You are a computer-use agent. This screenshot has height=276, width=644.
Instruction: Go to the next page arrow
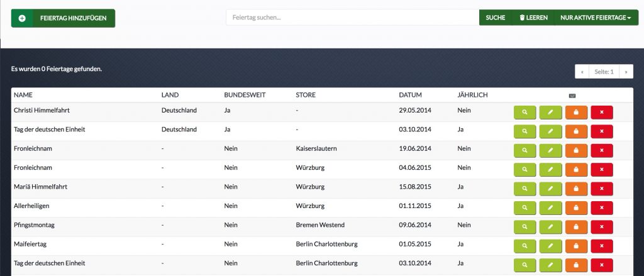(626, 72)
